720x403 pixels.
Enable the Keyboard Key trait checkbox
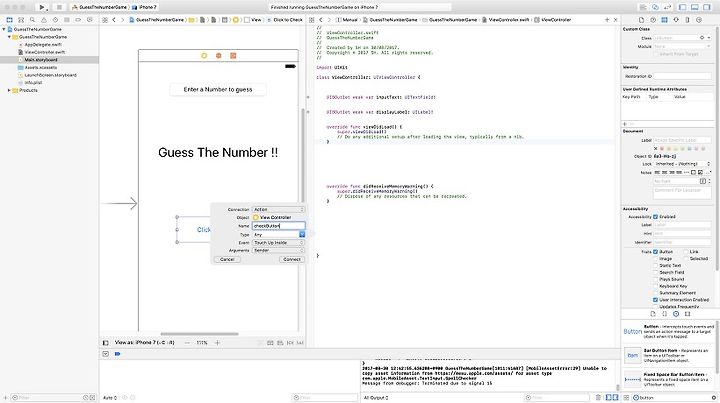click(655, 286)
